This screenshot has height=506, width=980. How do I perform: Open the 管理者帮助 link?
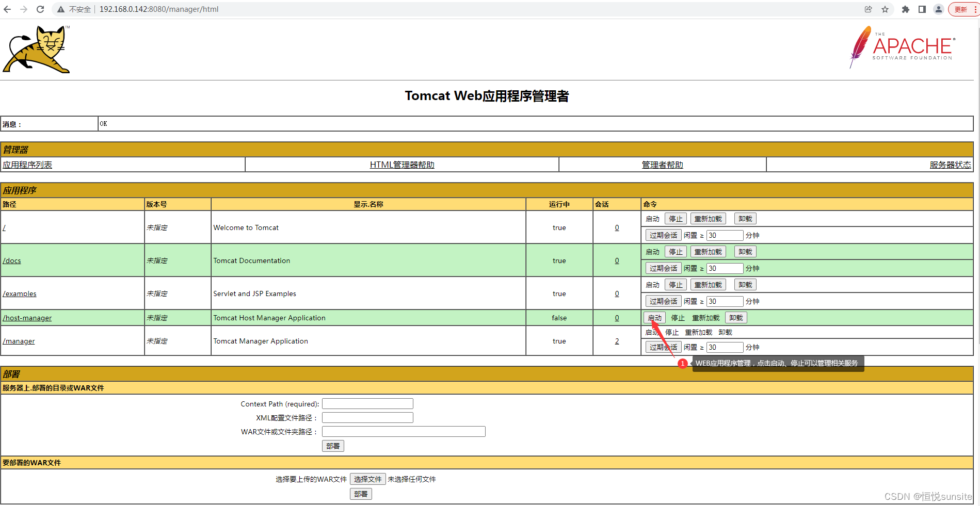662,165
